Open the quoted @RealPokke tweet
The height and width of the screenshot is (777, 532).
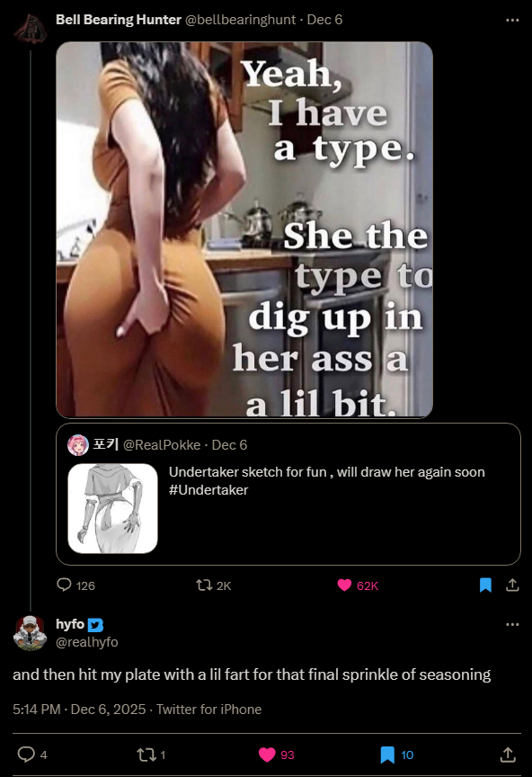coord(288,494)
